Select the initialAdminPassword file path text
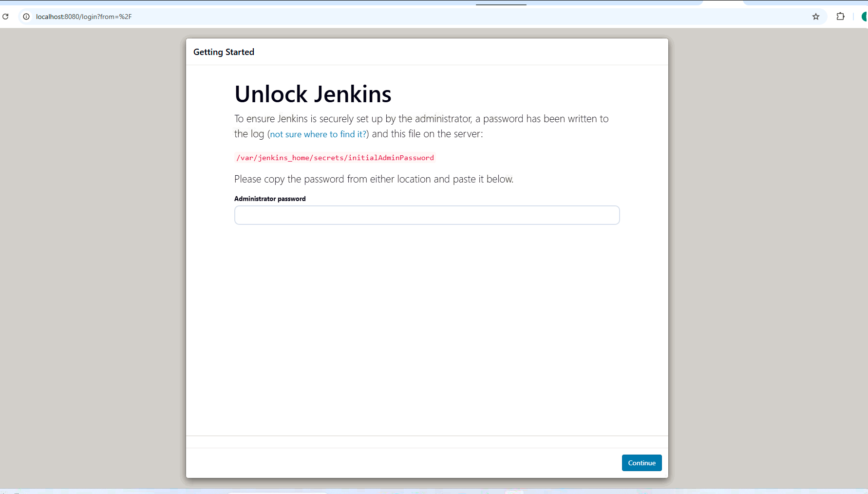The width and height of the screenshot is (868, 494). [335, 158]
